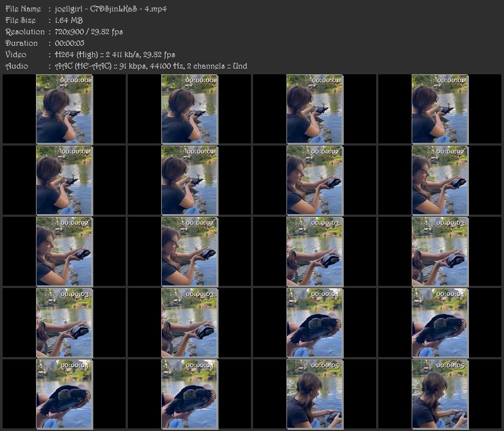
Task: Click the "File Name" label
Action: [x=23, y=9]
